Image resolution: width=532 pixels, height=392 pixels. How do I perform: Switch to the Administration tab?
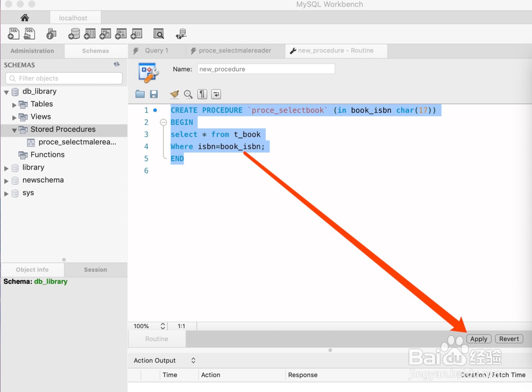point(32,51)
